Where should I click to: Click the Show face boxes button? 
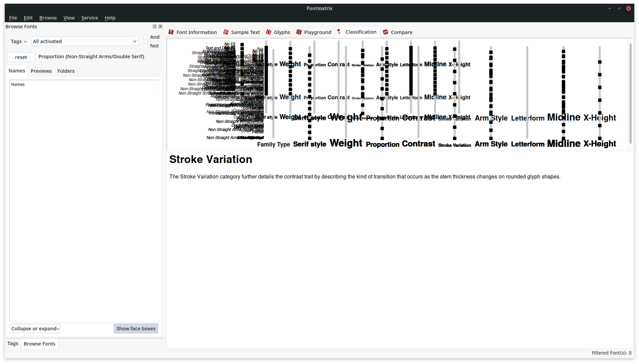(136, 329)
